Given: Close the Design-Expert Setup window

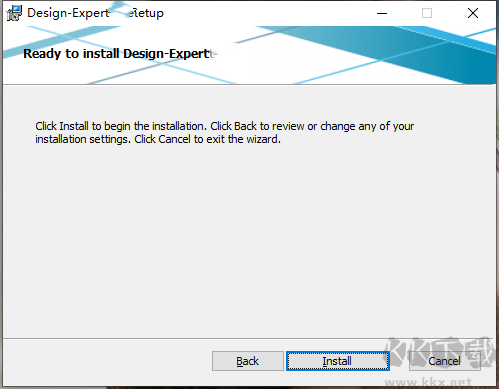Looking at the screenshot, I should tap(473, 13).
